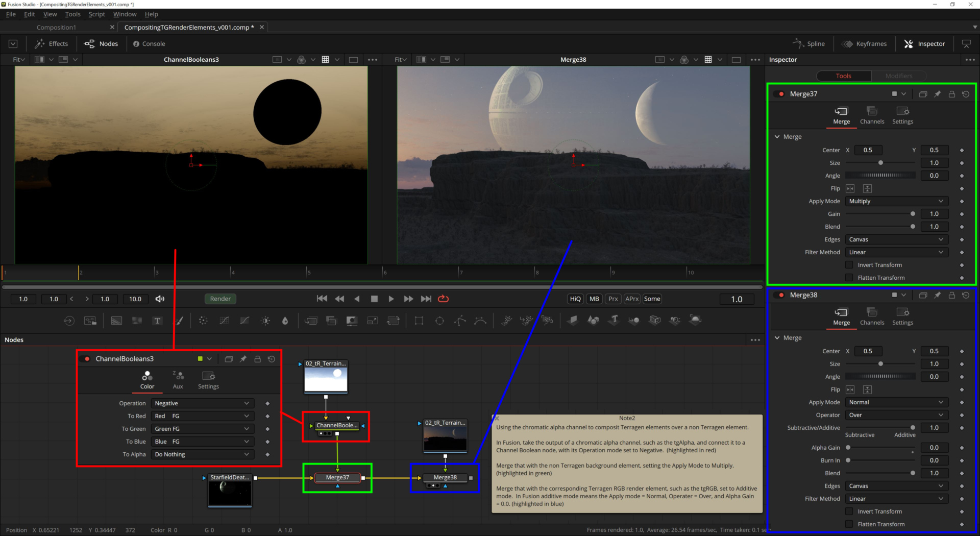980x536 pixels.
Task: Add a Background tool from the toolbar
Action: (117, 321)
